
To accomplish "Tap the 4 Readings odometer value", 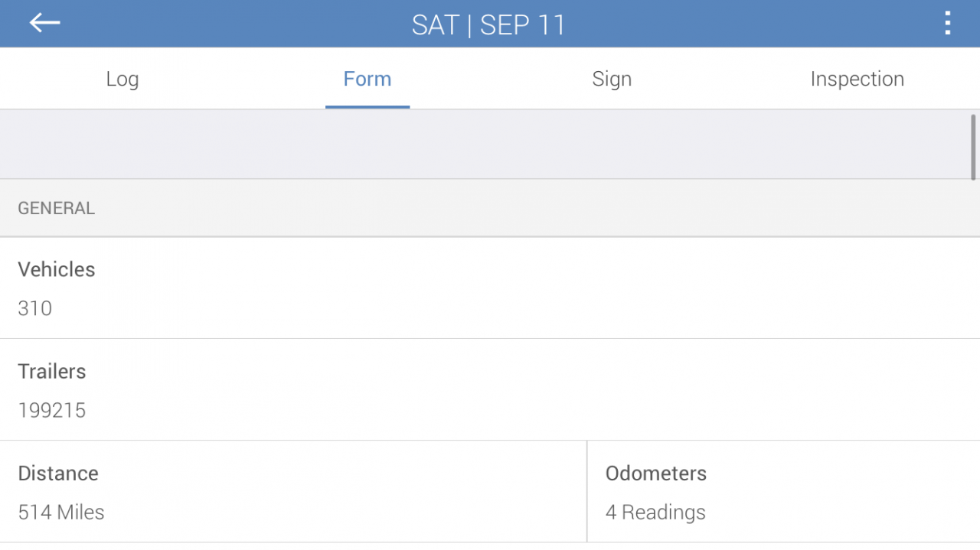I will [655, 512].
